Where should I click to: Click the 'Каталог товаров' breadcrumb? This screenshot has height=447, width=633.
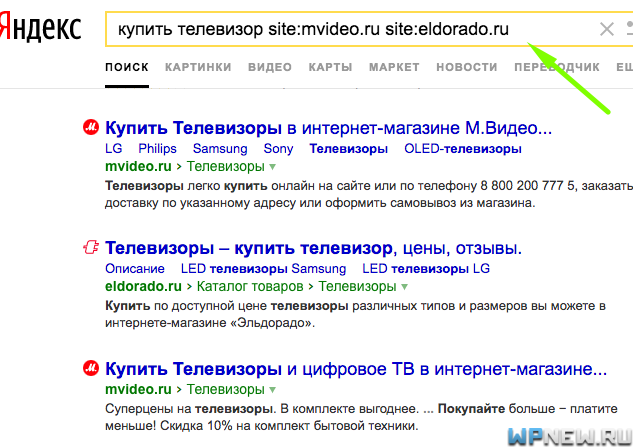[250, 286]
